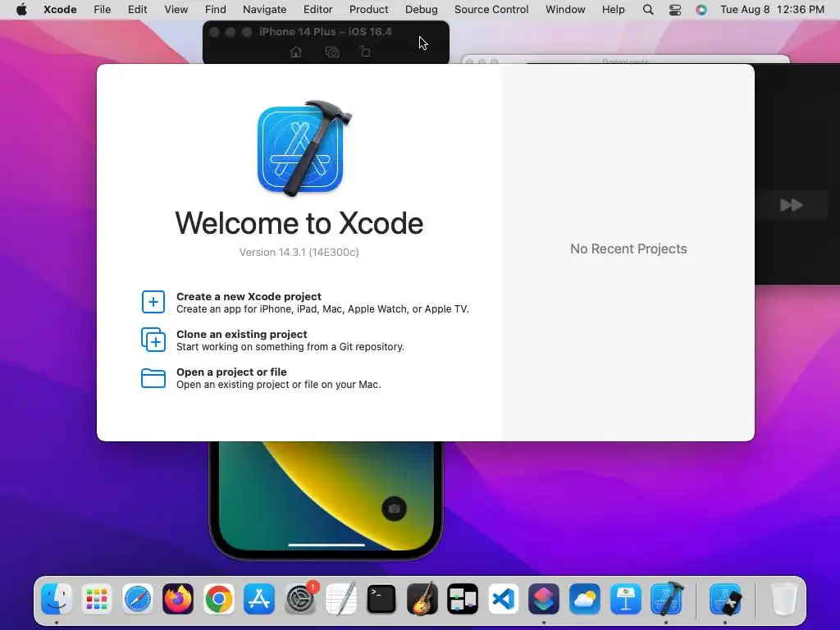
Task: Open the Xcode application menu
Action: point(60,9)
